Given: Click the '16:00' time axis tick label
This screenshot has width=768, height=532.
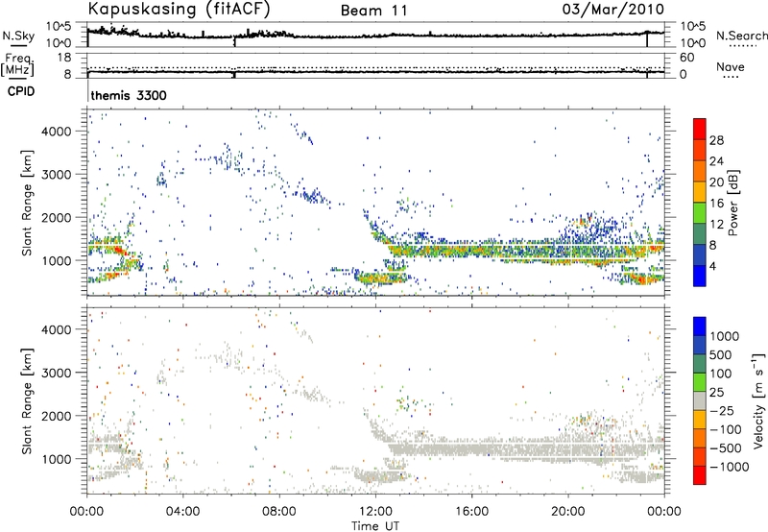Looking at the screenshot, I should click(471, 512).
